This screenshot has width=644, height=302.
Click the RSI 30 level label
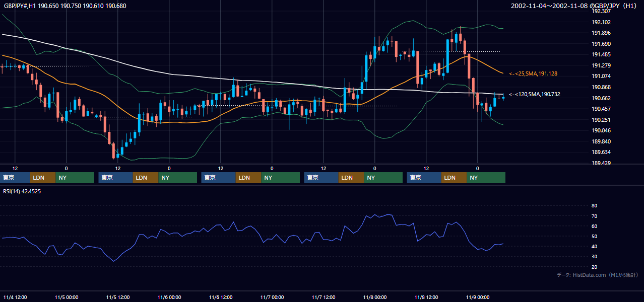click(x=594, y=257)
